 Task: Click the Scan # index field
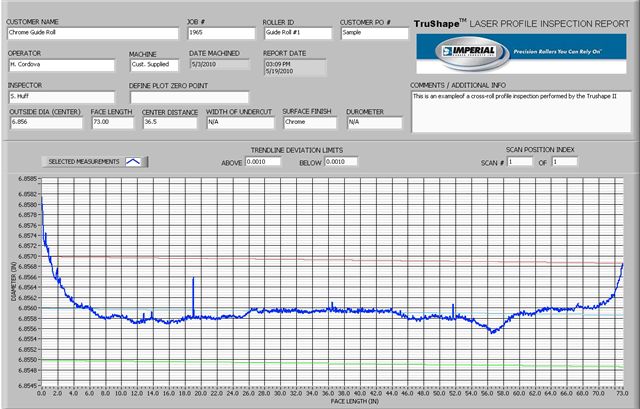(x=520, y=162)
